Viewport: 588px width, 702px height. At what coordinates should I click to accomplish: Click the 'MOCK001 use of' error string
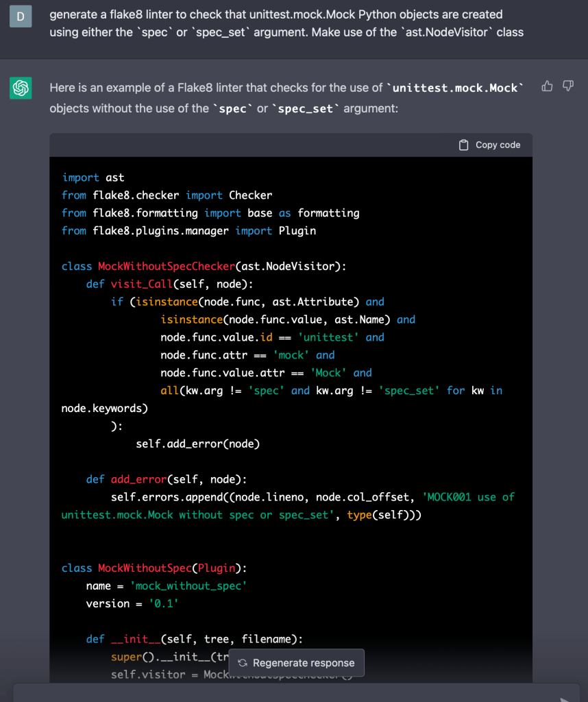469,497
